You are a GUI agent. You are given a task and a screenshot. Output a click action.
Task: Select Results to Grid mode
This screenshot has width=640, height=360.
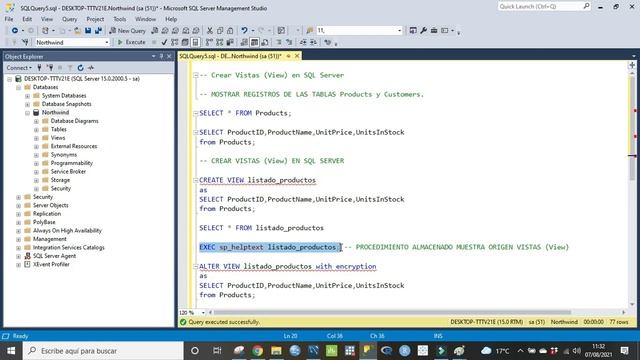pos(254,42)
